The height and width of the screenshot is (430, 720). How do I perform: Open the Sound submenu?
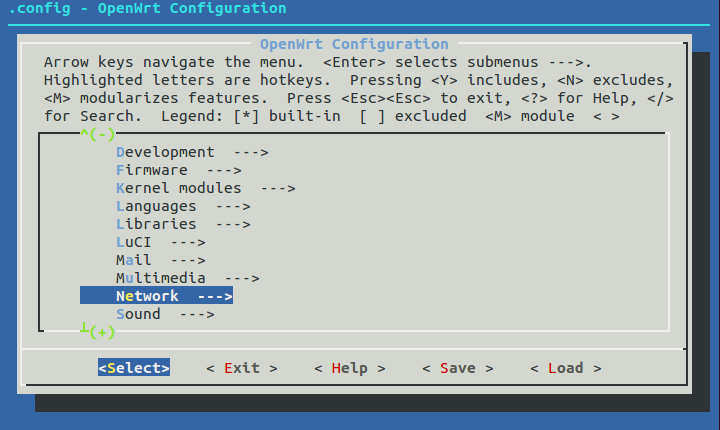click(x=138, y=314)
